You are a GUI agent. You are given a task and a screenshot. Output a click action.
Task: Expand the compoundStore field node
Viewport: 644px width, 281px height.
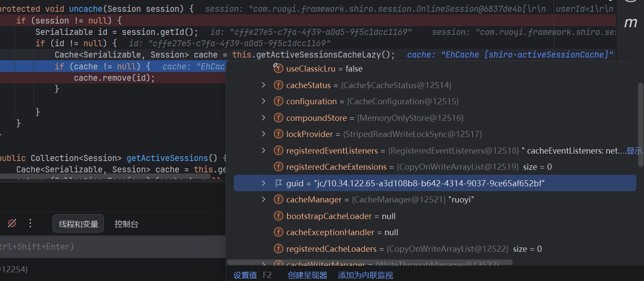tap(264, 118)
